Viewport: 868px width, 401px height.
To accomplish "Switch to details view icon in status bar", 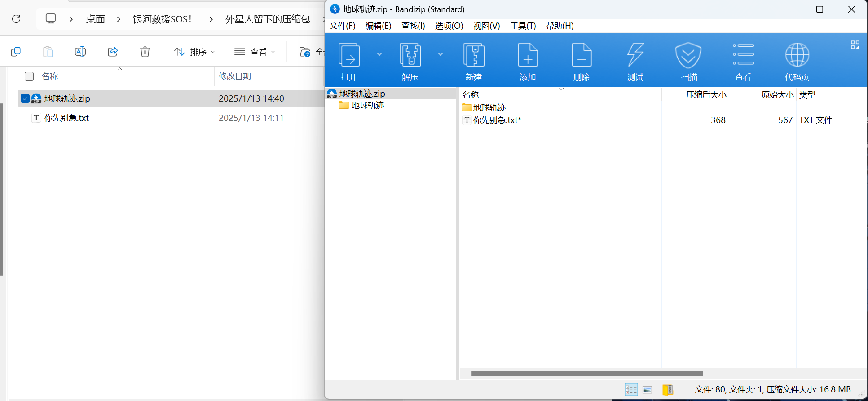I will click(631, 389).
